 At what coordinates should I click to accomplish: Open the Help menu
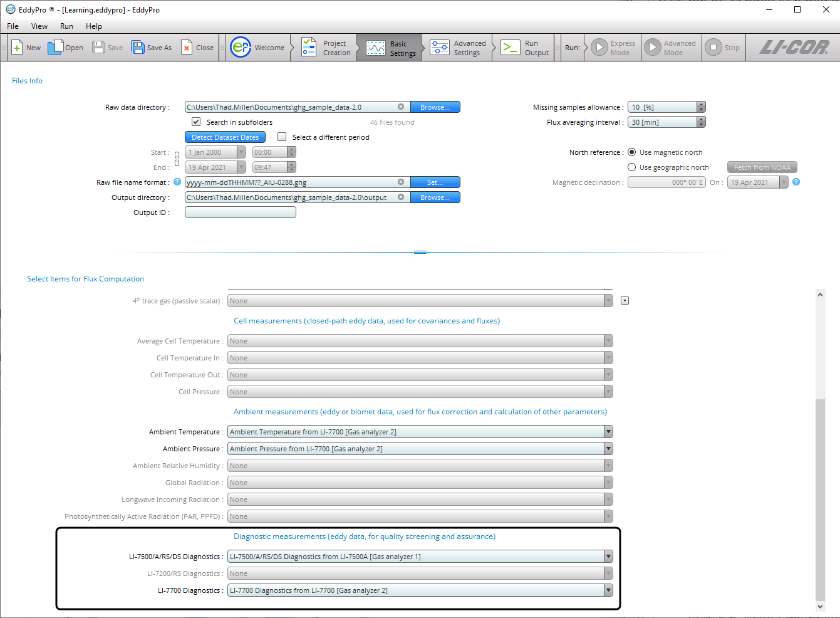pos(94,26)
